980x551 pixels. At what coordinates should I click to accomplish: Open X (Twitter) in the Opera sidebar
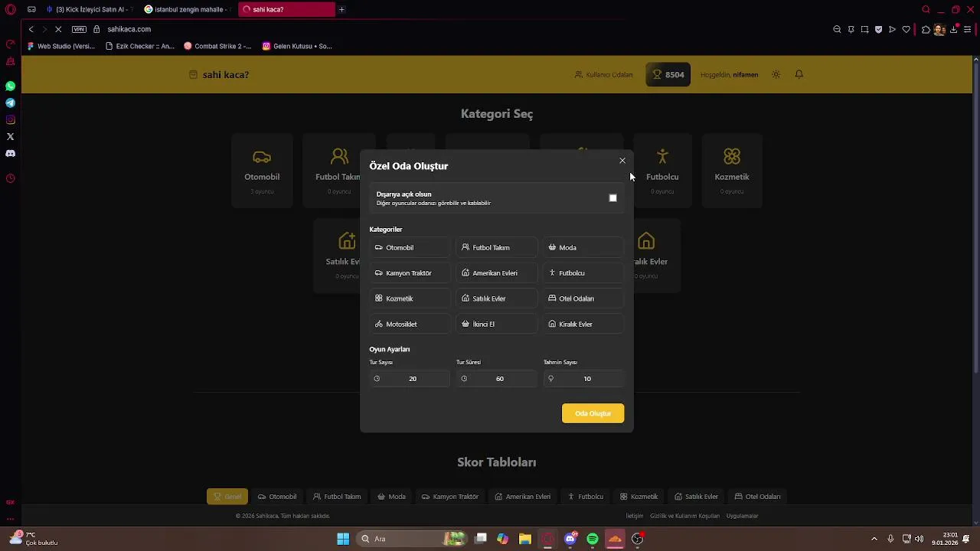pyautogui.click(x=10, y=136)
